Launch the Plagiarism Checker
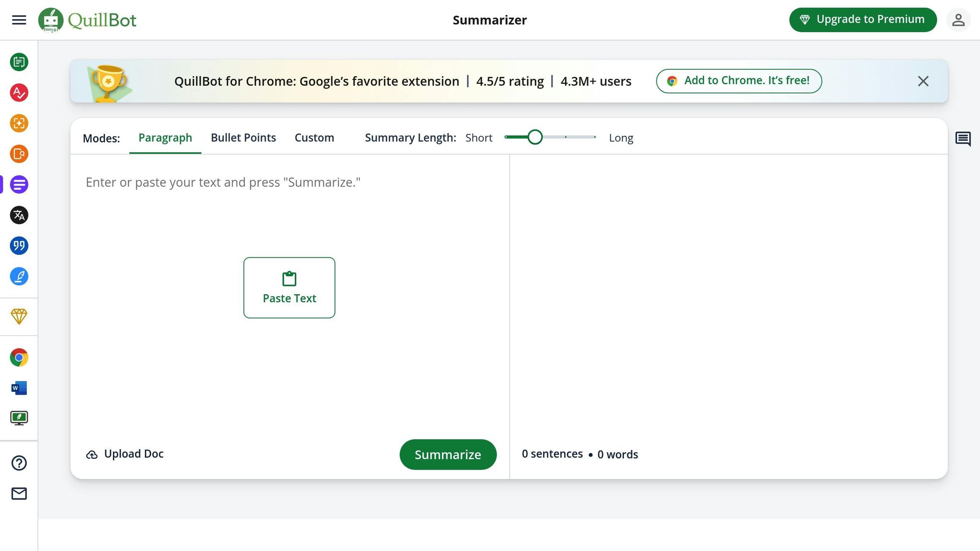 [x=19, y=154]
